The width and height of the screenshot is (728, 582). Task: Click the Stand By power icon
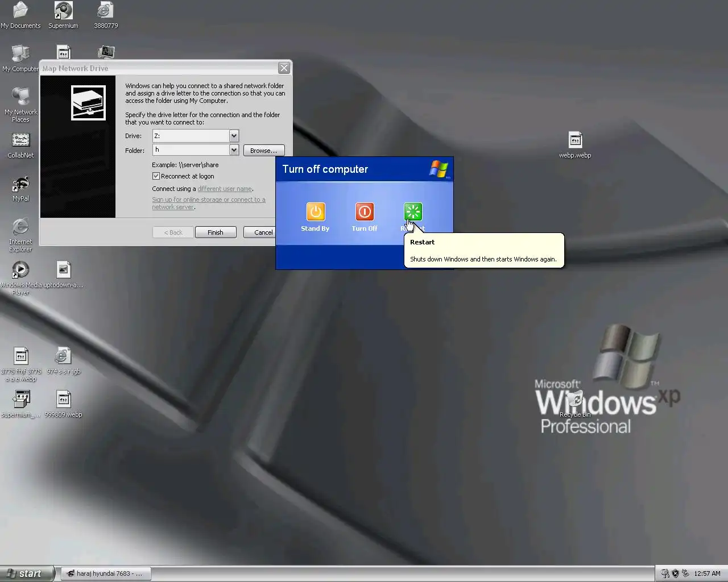[315, 211]
